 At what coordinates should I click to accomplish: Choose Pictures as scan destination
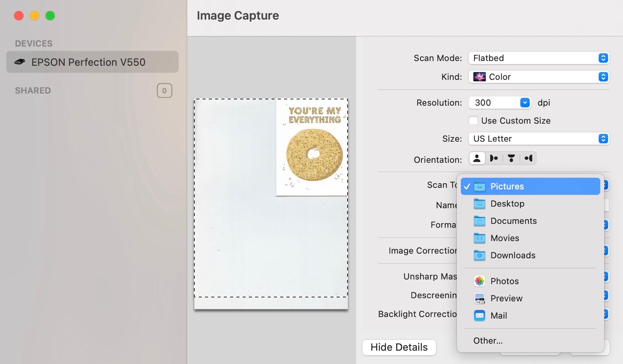pos(530,186)
